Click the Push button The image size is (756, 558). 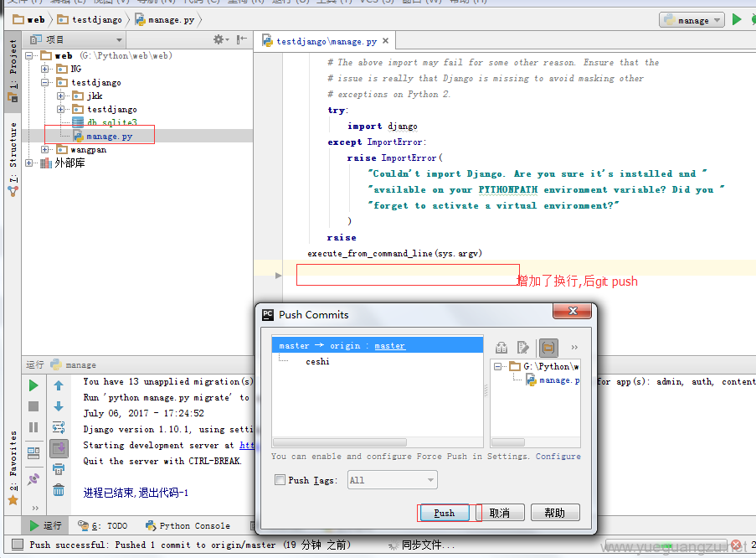[444, 513]
